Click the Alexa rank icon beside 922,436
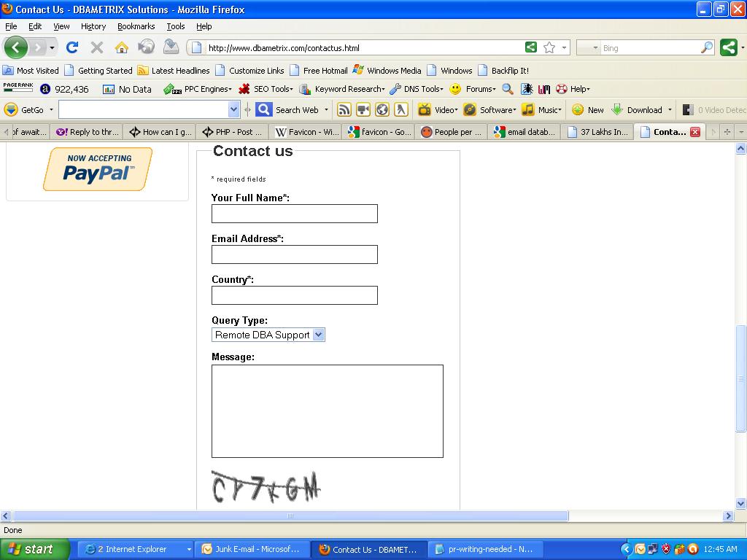 [45, 89]
